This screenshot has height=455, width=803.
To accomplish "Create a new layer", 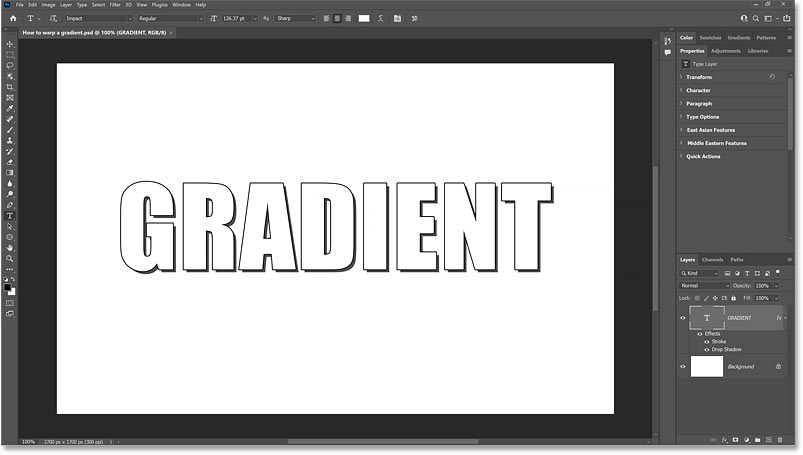I will click(x=769, y=440).
